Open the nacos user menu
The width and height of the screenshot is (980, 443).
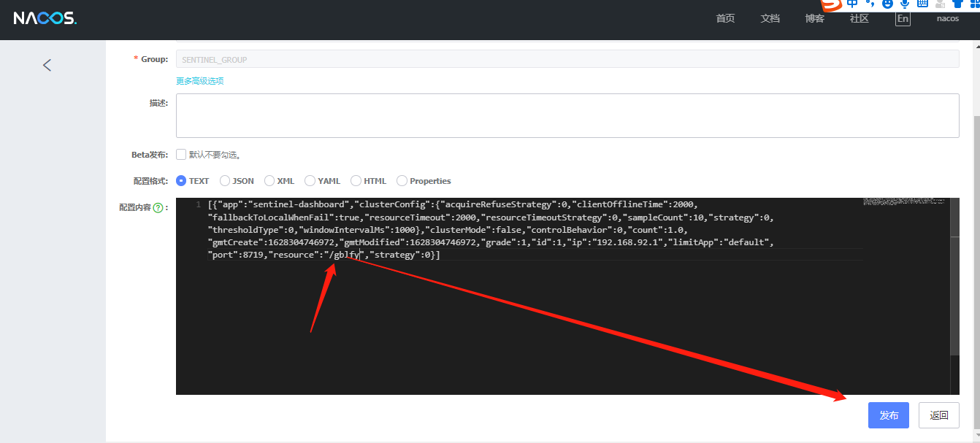tap(948, 18)
